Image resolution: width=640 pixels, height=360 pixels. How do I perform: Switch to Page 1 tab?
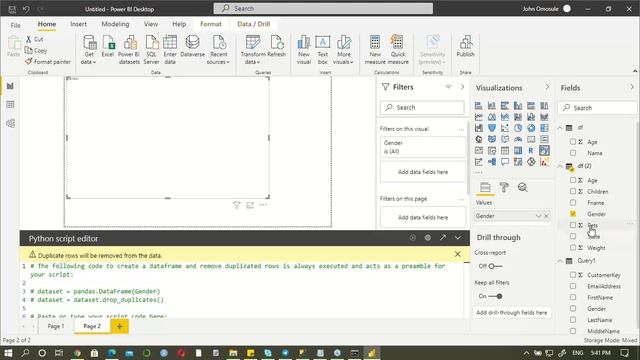[56, 326]
